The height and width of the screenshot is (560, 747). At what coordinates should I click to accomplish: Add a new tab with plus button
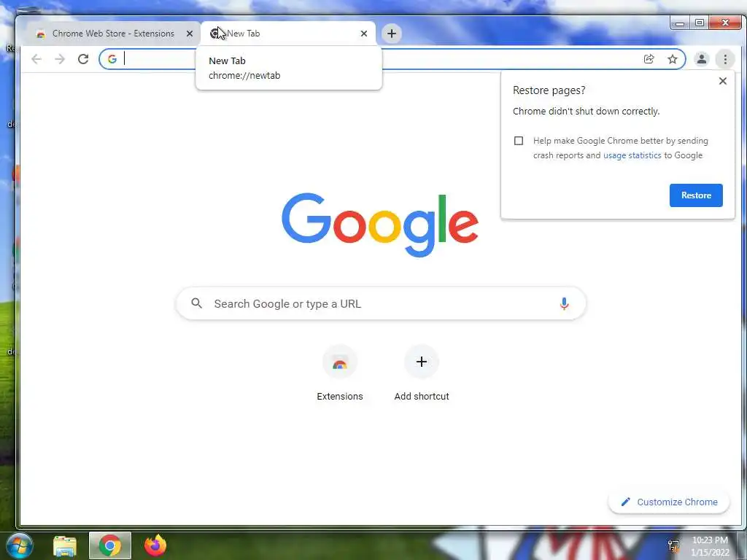tap(392, 34)
